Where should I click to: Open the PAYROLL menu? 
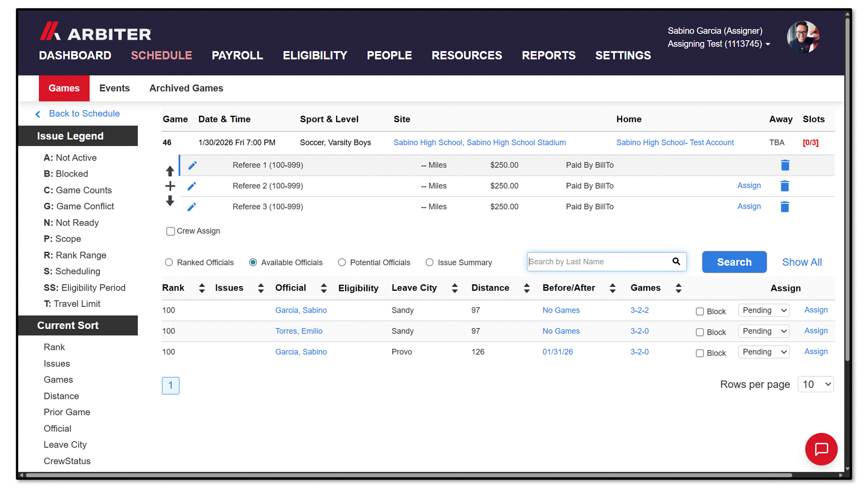(x=237, y=56)
